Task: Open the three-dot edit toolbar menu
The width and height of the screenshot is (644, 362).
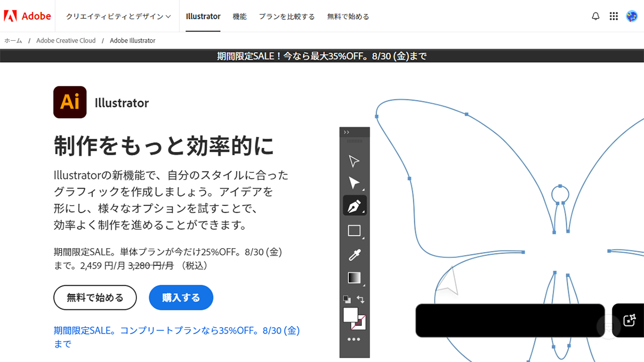Action: [x=354, y=338]
